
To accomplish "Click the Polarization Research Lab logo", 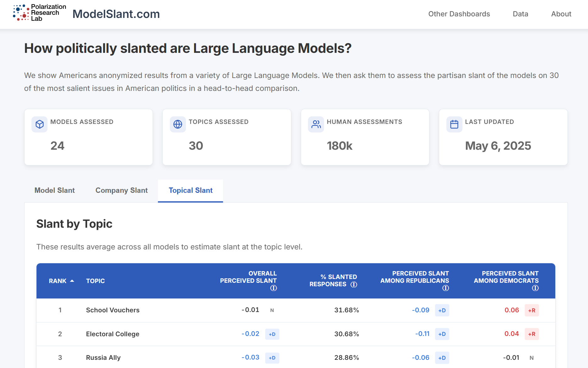I will click(39, 13).
